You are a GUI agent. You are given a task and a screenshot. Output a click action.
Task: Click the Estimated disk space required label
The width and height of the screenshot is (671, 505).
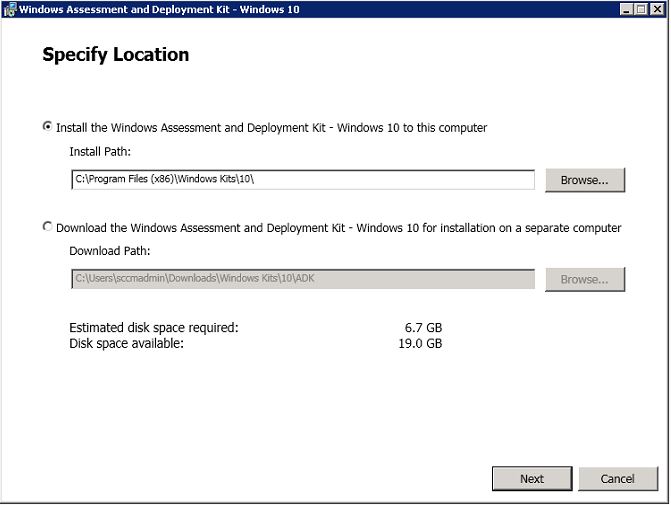pyautogui.click(x=154, y=328)
